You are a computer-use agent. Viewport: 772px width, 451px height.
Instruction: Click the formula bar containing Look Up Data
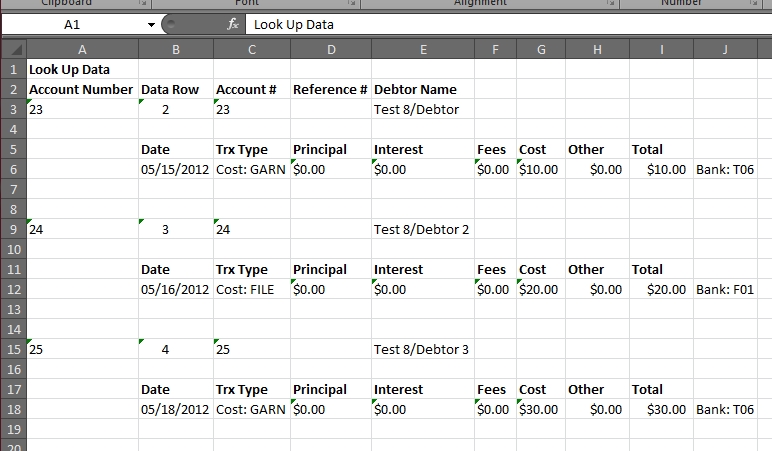(x=500, y=24)
